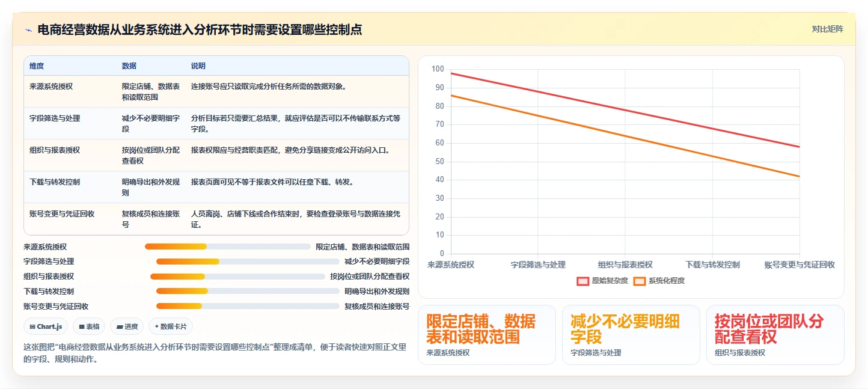This screenshot has width=868, height=389.
Task: Open the 按岗位或团队分配查看权 data card
Action: pyautogui.click(x=775, y=335)
